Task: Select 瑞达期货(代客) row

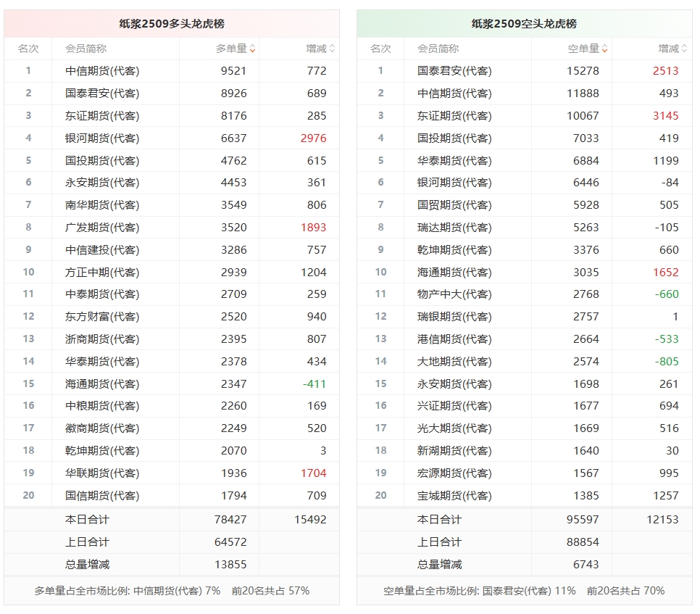Action: pyautogui.click(x=525, y=228)
